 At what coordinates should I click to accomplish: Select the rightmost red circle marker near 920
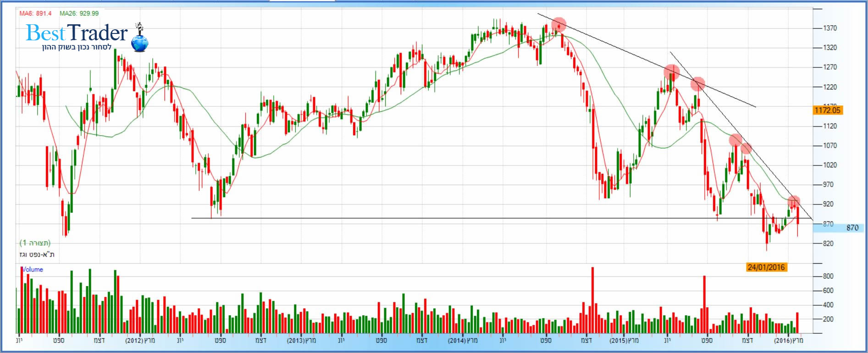[x=794, y=201]
